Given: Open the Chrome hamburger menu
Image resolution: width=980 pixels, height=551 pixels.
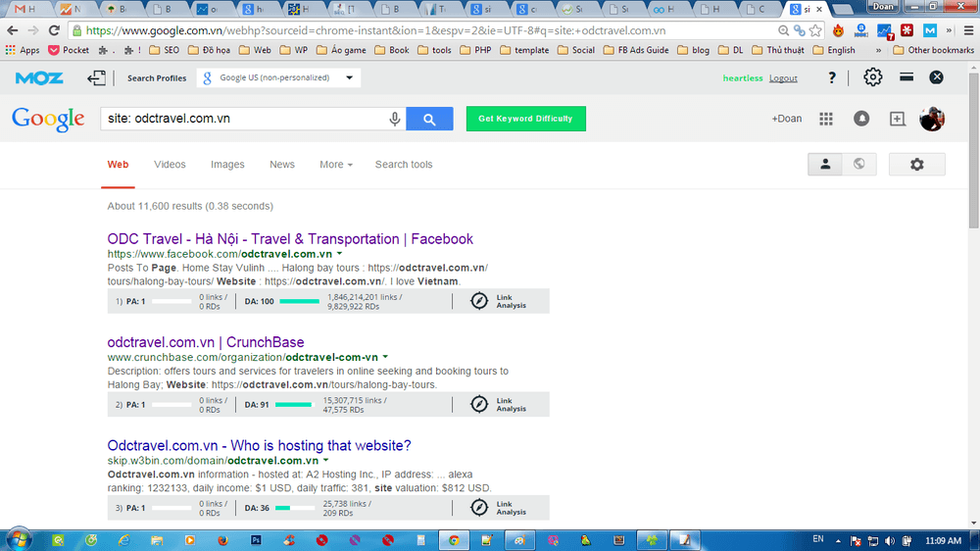Looking at the screenshot, I should [x=969, y=30].
